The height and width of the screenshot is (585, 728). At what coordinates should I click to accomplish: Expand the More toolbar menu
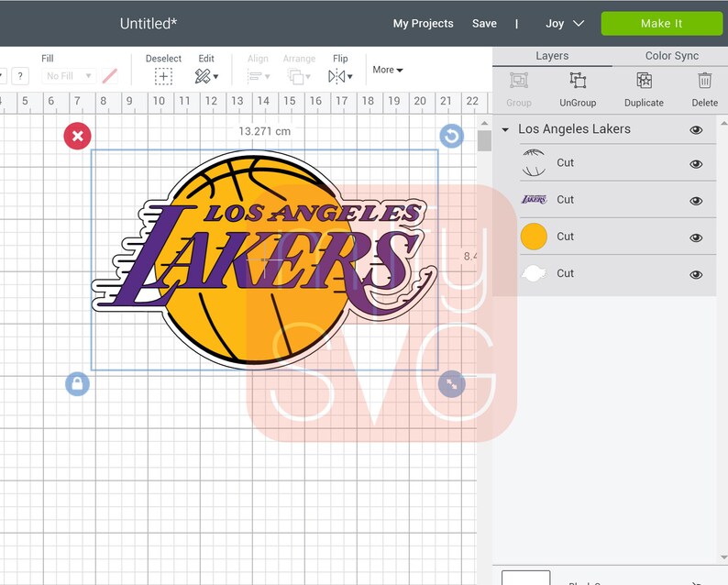pyautogui.click(x=388, y=70)
